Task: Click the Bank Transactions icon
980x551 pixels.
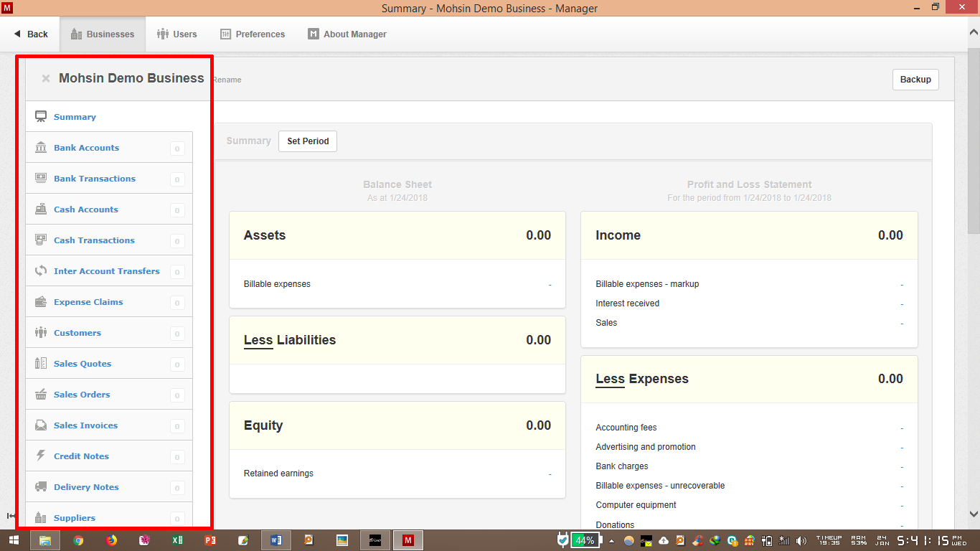Action: [x=41, y=179]
